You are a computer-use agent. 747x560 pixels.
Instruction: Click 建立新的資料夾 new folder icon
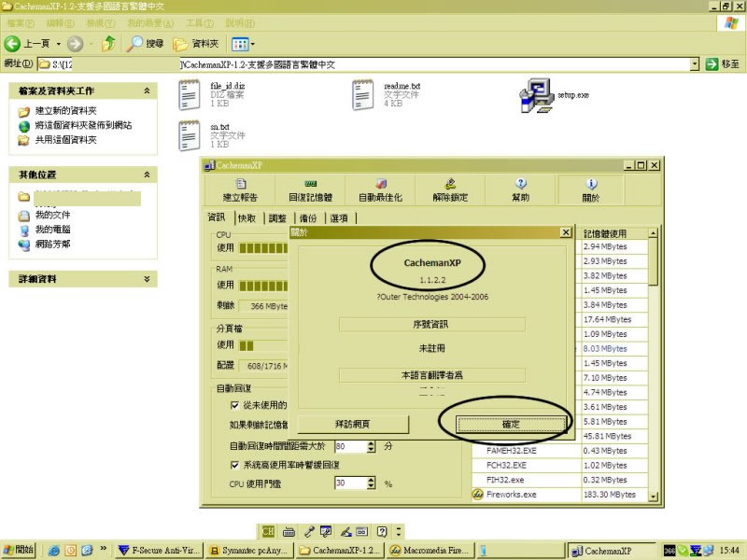24,111
